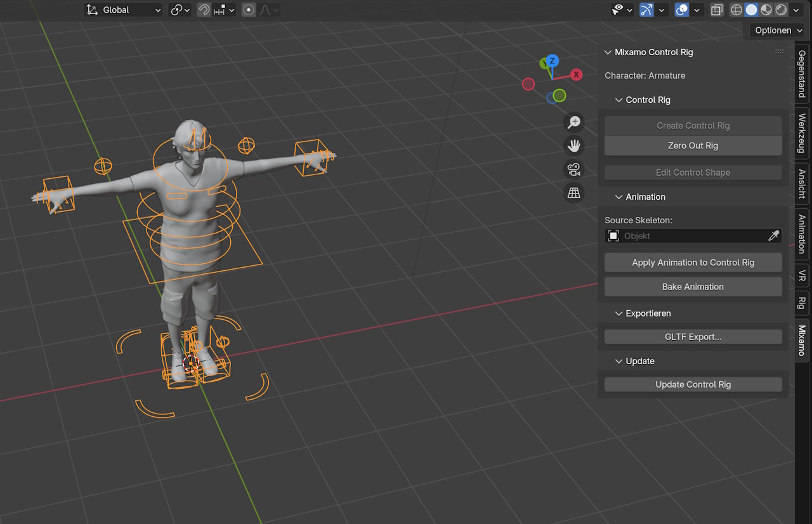Screen dimensions: 812x524
Task: Select material preview shading mode
Action: (766, 10)
